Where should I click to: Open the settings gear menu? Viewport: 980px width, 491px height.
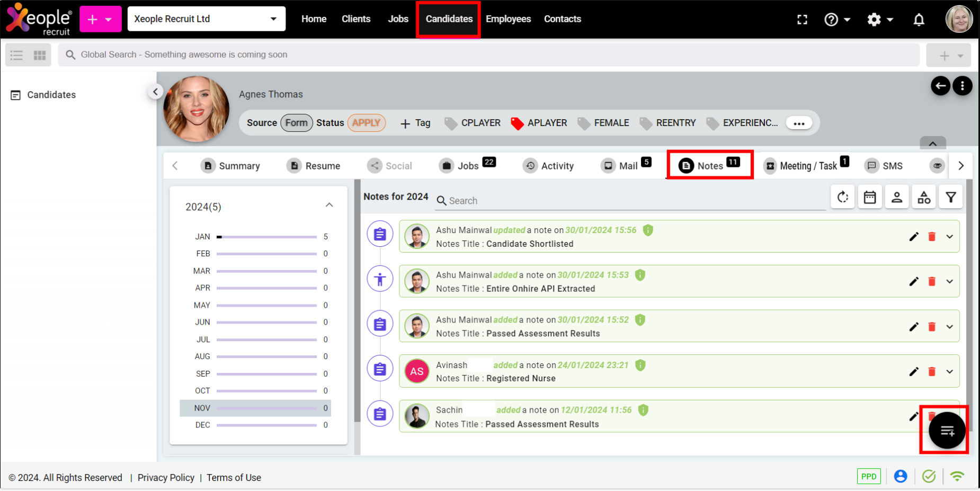pyautogui.click(x=880, y=20)
